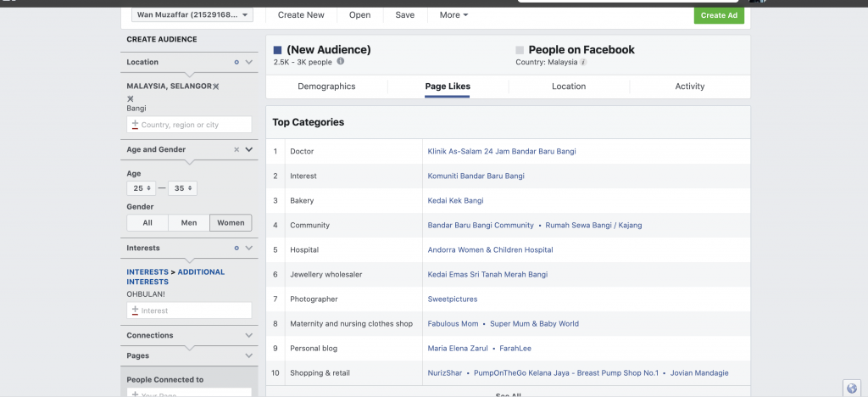The height and width of the screenshot is (397, 868).
Task: Click the Shopping & retail category cell
Action: pos(353,373)
